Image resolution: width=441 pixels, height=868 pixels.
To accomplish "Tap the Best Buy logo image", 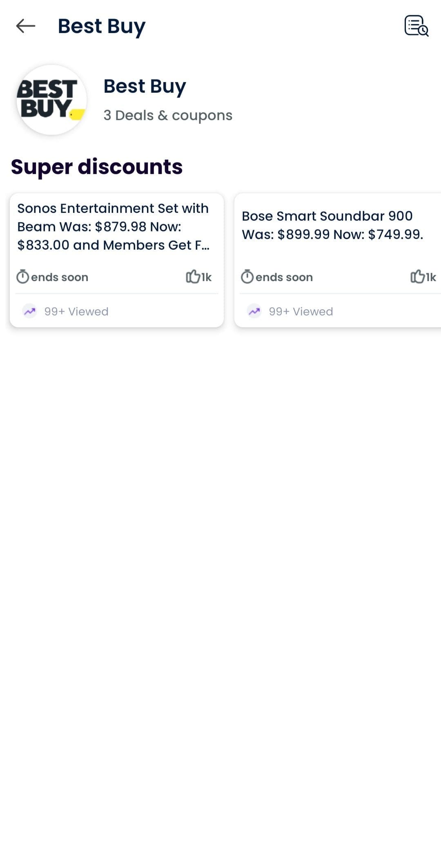I will [x=51, y=100].
